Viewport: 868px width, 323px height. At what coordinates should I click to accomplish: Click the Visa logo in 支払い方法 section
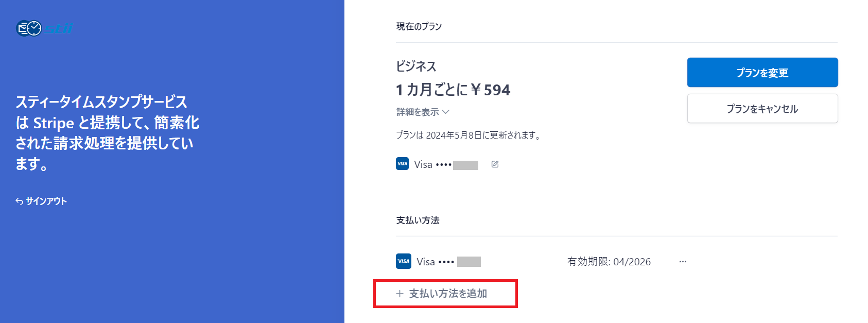404,261
